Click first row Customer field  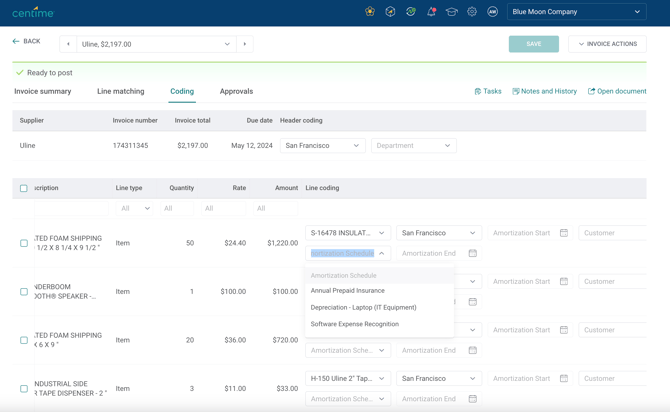(612, 233)
